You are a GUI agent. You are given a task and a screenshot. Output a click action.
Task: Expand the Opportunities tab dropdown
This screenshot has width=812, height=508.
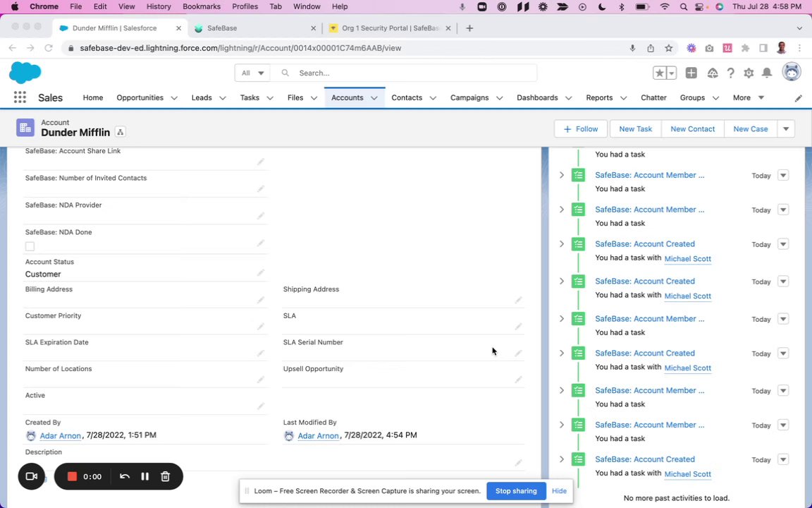point(174,98)
